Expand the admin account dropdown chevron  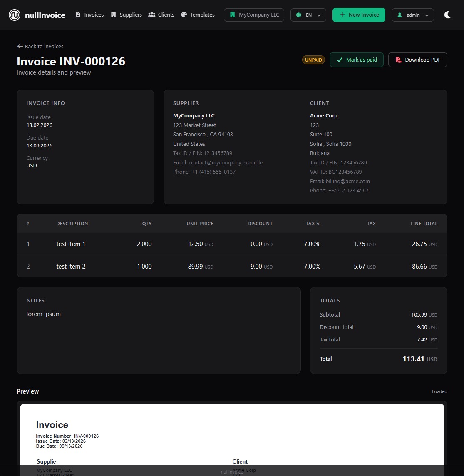point(427,15)
